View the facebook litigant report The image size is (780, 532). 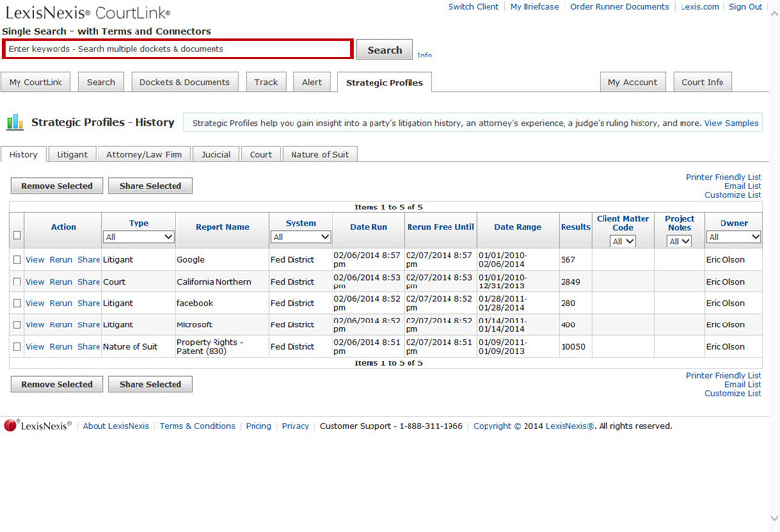point(35,303)
